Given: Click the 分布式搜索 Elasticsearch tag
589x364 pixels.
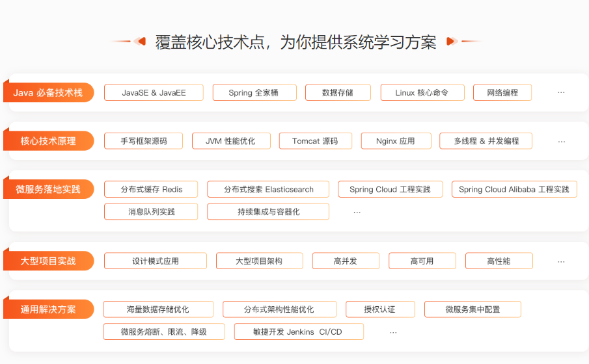Looking at the screenshot, I should (268, 189).
